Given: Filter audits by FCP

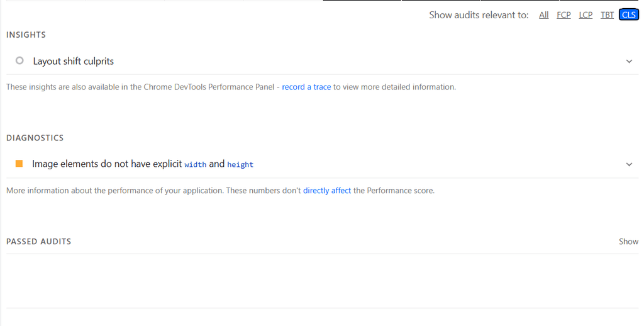Looking at the screenshot, I should tap(563, 15).
